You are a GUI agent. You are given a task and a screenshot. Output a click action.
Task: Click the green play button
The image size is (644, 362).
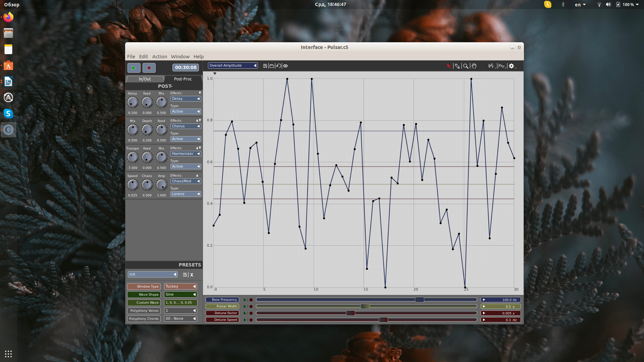click(x=134, y=68)
